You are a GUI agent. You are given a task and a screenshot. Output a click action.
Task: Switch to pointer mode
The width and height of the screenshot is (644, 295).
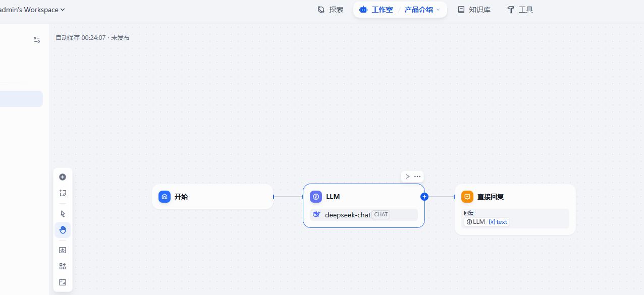coord(63,214)
